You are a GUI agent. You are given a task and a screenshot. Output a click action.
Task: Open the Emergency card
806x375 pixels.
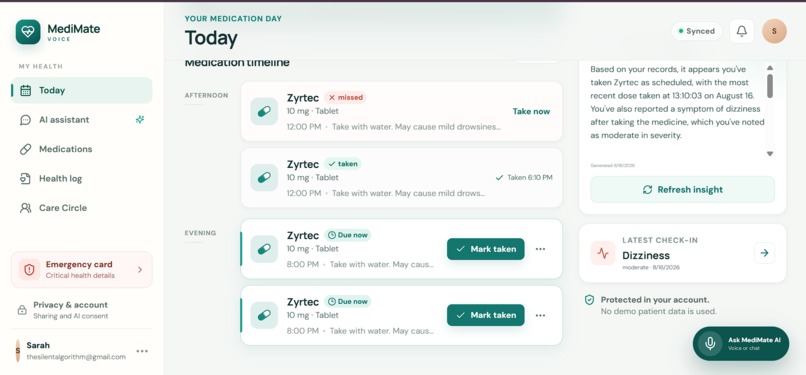pyautogui.click(x=82, y=270)
